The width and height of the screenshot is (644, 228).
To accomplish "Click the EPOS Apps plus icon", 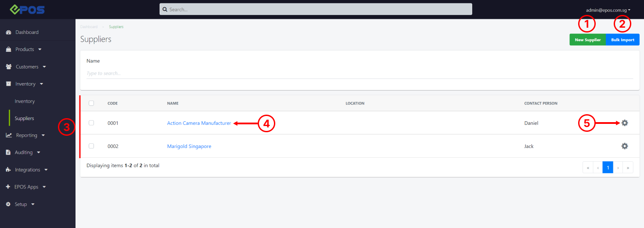I will point(8,187).
